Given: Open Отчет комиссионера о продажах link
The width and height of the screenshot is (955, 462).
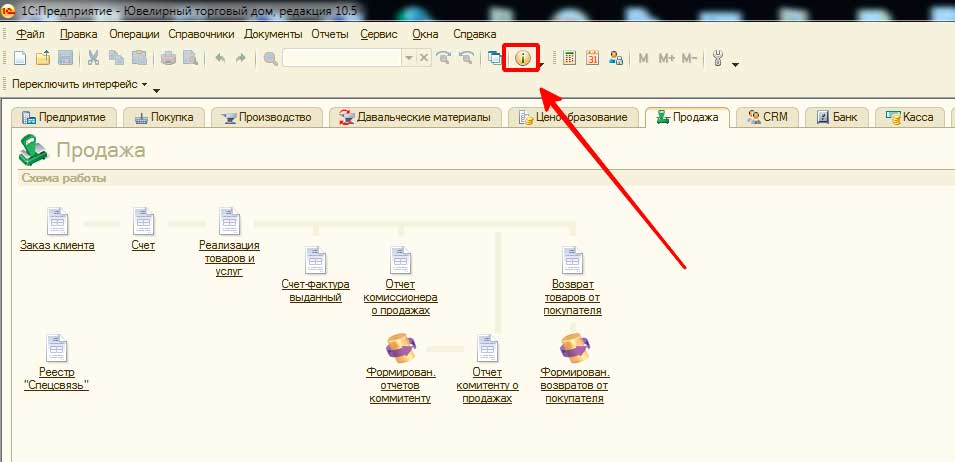Looking at the screenshot, I should coord(400,297).
